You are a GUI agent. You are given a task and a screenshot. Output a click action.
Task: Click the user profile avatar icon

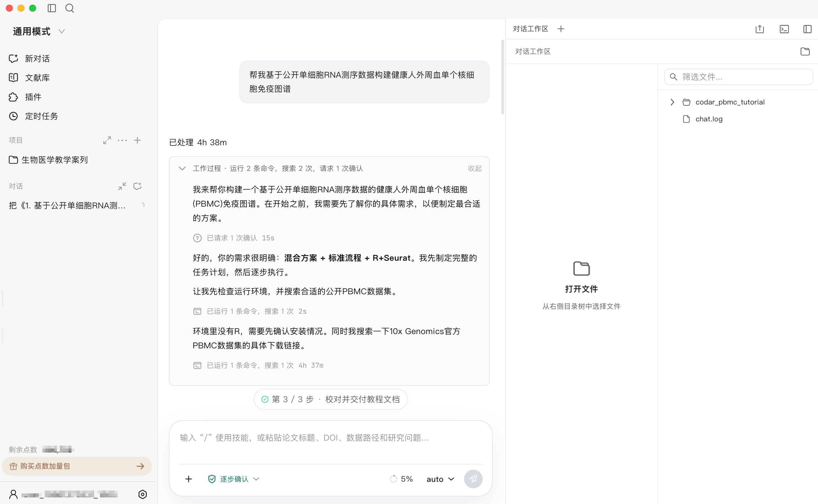tap(13, 494)
